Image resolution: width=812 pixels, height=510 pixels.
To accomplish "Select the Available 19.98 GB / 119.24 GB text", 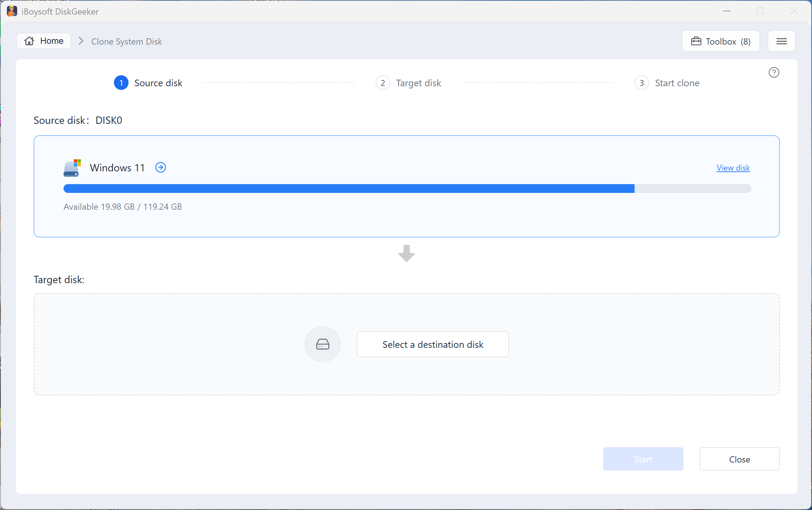I will (x=123, y=207).
